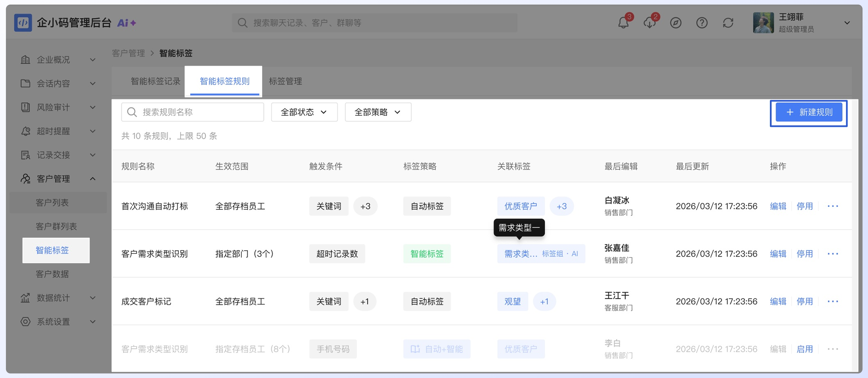Focus the global chat record search box
The image size is (868, 378).
click(374, 23)
